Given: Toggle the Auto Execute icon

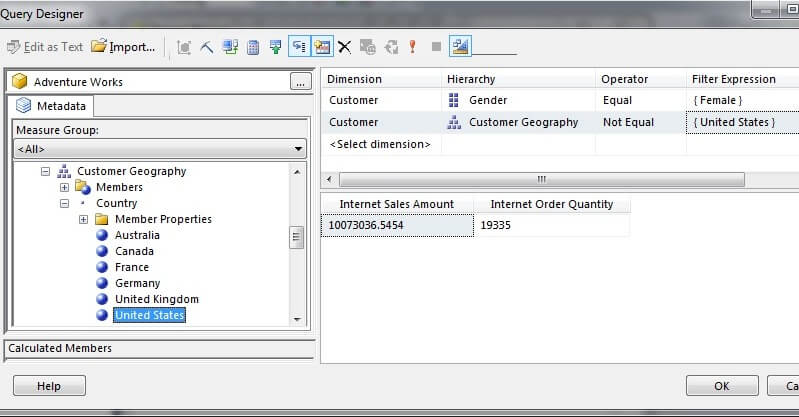Looking at the screenshot, I should [299, 47].
